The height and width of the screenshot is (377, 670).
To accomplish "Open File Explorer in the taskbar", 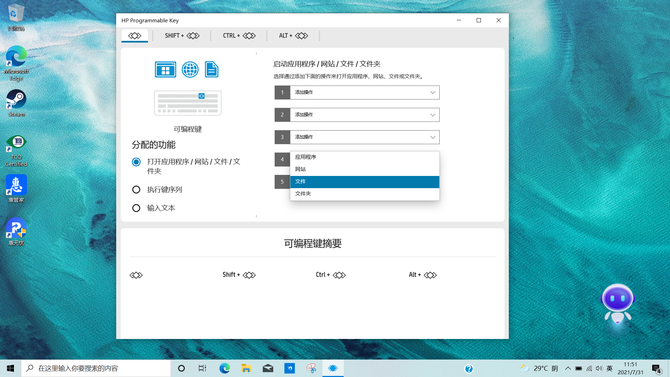I will 246,368.
